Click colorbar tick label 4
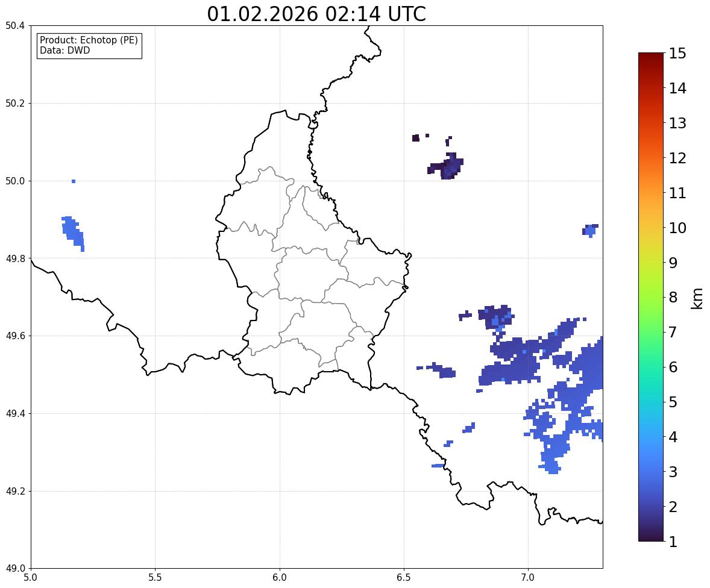 (673, 437)
